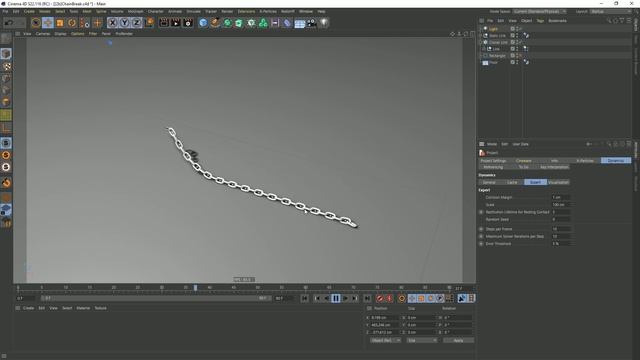This screenshot has height=360, width=640.
Task: Open the green Subdivision Surface generator icon
Action: point(227,23)
